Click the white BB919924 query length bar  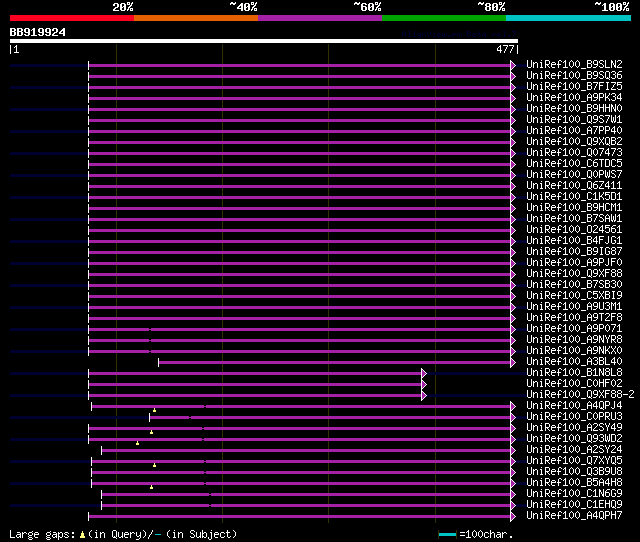point(264,41)
